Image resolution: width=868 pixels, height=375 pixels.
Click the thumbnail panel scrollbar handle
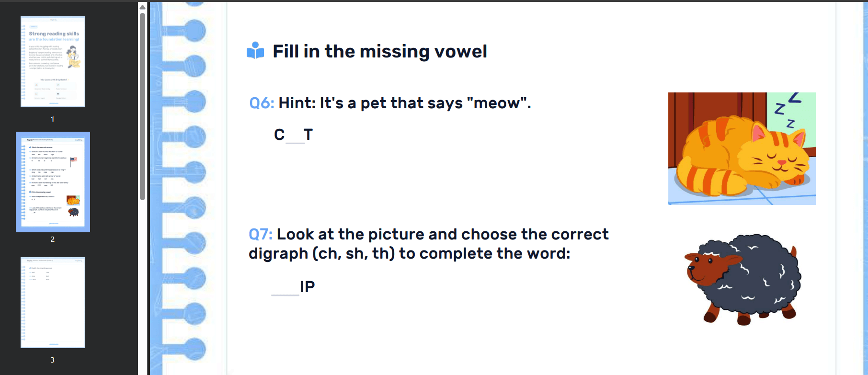click(142, 105)
